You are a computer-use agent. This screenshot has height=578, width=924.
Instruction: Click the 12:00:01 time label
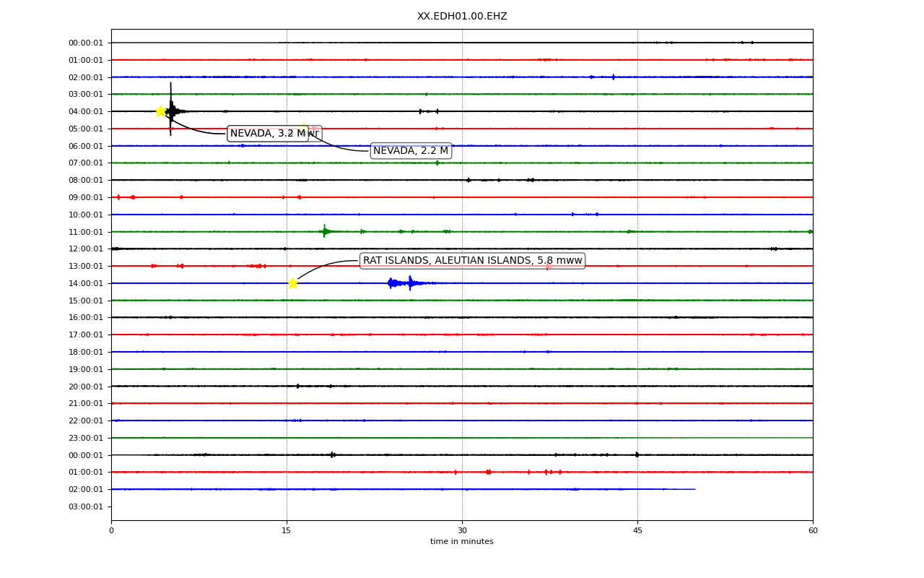(86, 249)
